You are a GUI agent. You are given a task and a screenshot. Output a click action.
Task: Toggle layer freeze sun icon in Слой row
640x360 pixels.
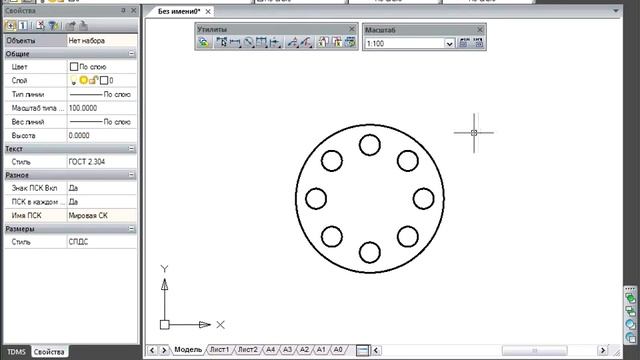pyautogui.click(x=83, y=80)
